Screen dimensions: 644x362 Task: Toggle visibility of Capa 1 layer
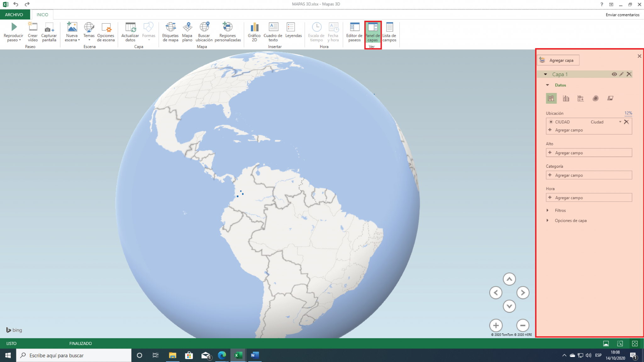614,74
